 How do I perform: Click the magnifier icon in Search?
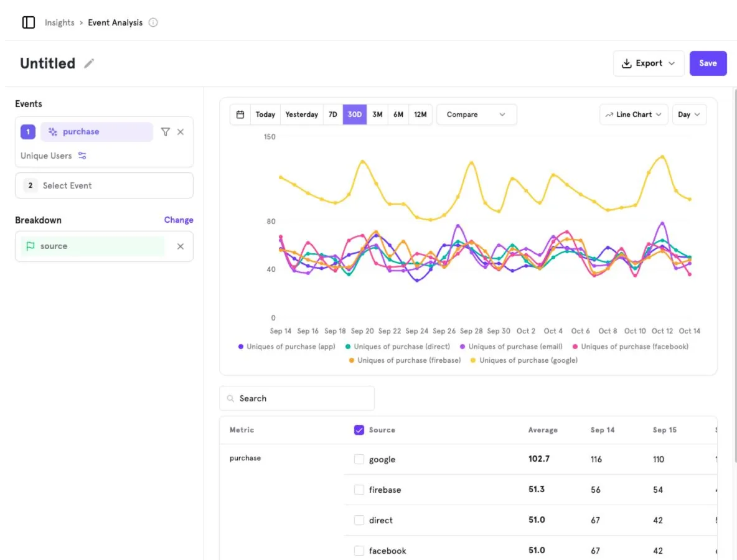tap(231, 398)
